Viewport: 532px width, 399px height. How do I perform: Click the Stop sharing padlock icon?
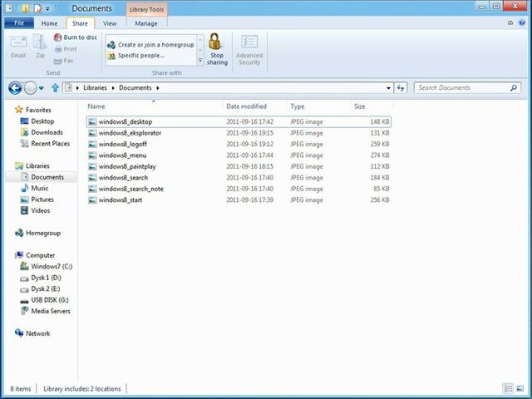click(x=215, y=42)
